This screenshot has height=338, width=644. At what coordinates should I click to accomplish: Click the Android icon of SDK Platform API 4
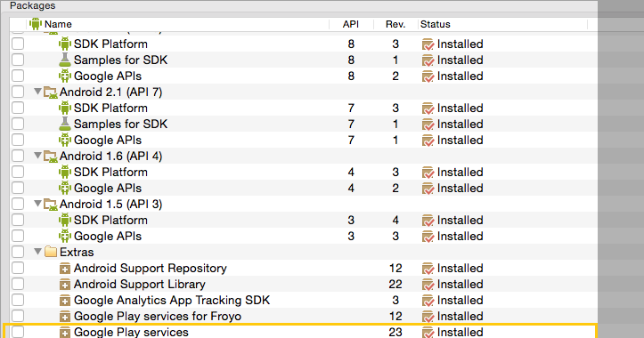pos(64,172)
